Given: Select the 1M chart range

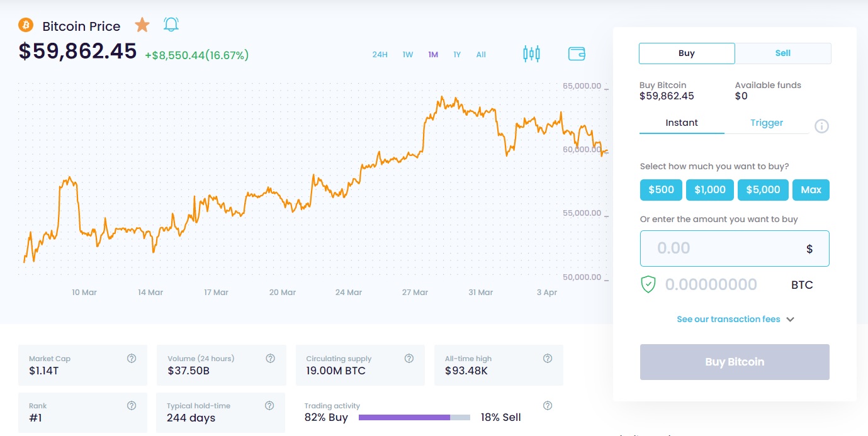Looking at the screenshot, I should (x=433, y=55).
